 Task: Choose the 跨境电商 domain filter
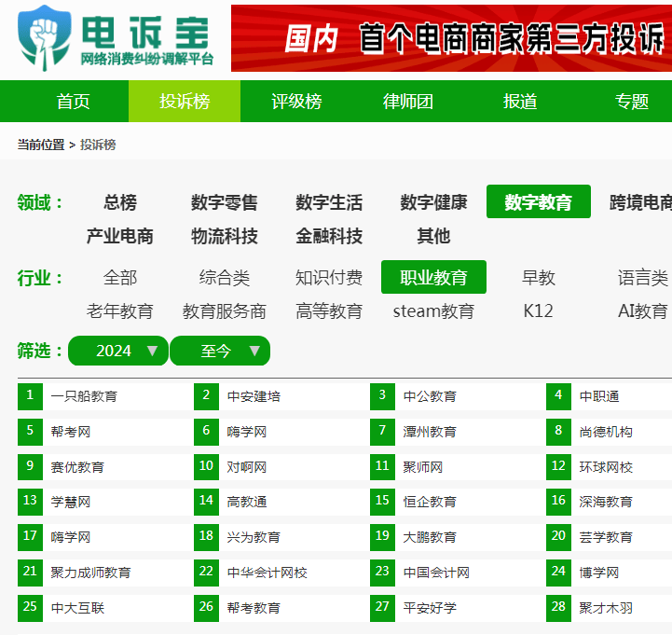[640, 202]
